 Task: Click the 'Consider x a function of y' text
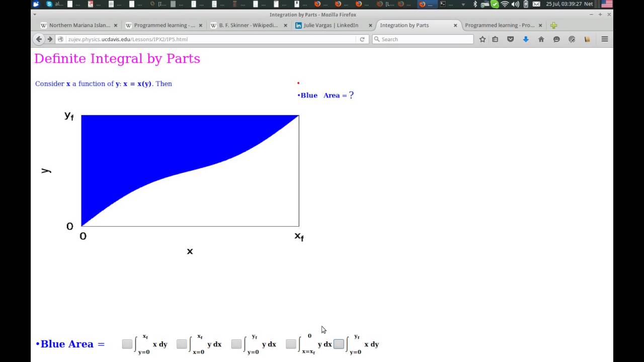(x=104, y=83)
